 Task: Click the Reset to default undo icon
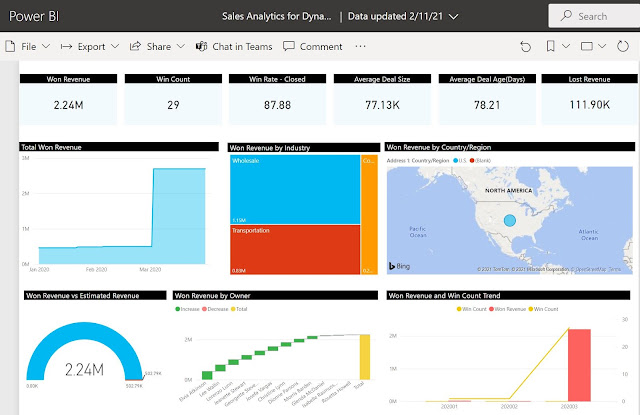[526, 47]
